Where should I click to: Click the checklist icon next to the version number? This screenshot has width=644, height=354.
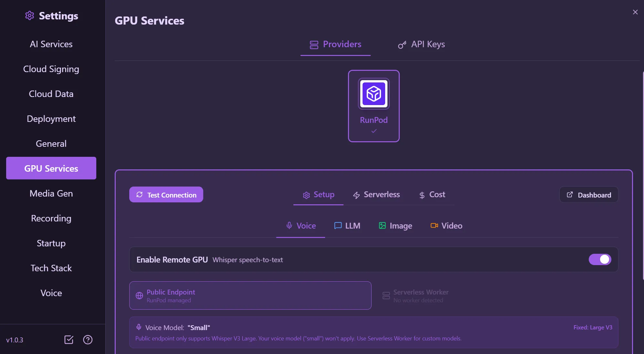point(69,339)
